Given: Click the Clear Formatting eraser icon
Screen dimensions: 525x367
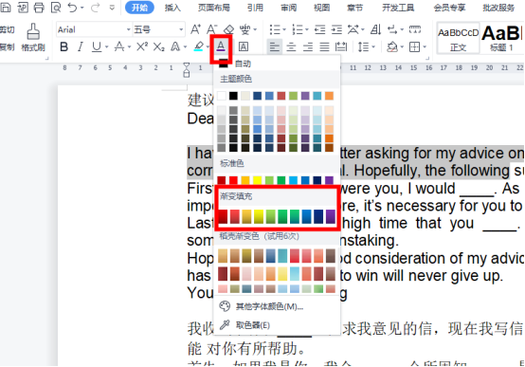Looking at the screenshot, I should (229, 29).
